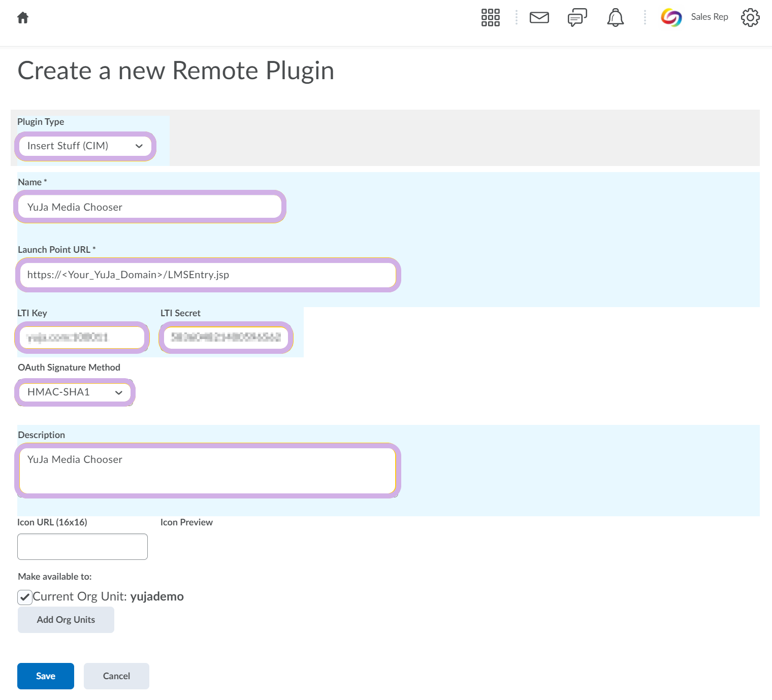Open the OAuth Signature Method dropdown
The height and width of the screenshot is (700, 772).
pos(75,392)
